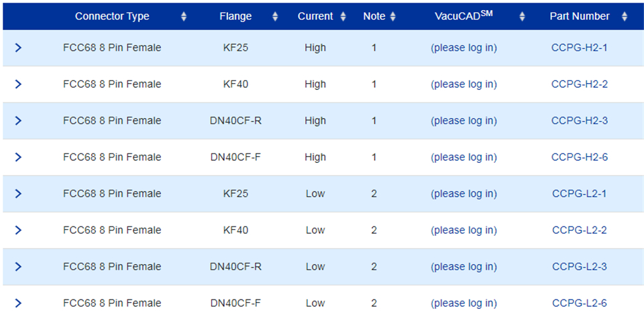This screenshot has width=644, height=319.
Task: Expand the CCPG-L2-6 row chevron
Action: coord(18,303)
